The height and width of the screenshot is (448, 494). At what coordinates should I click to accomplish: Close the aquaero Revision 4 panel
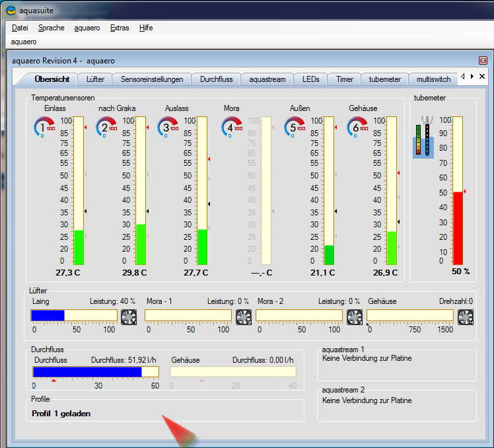483,60
